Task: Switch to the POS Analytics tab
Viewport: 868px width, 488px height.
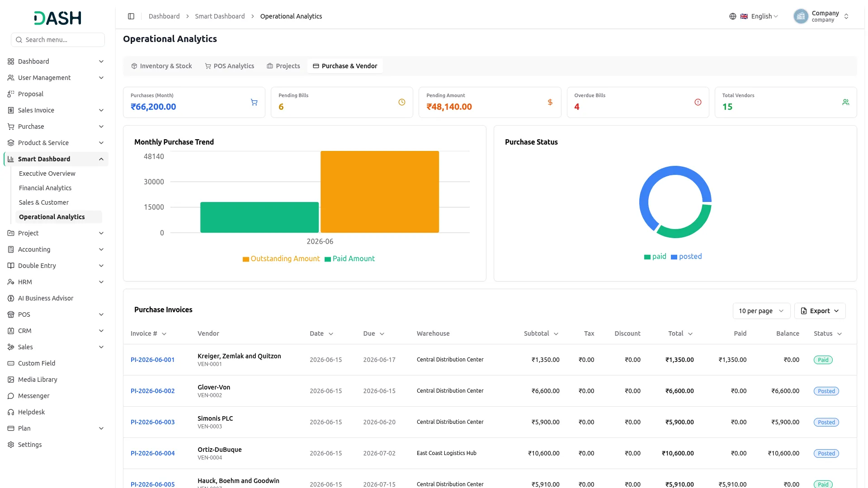Action: 230,66
